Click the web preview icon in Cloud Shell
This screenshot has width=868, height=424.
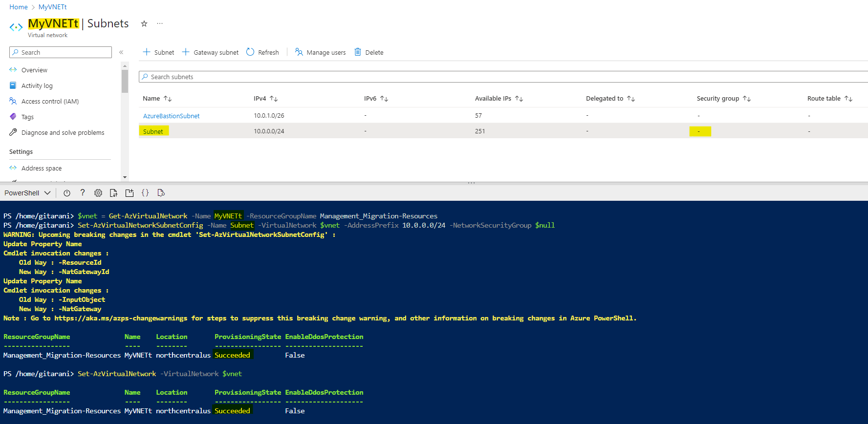point(161,193)
